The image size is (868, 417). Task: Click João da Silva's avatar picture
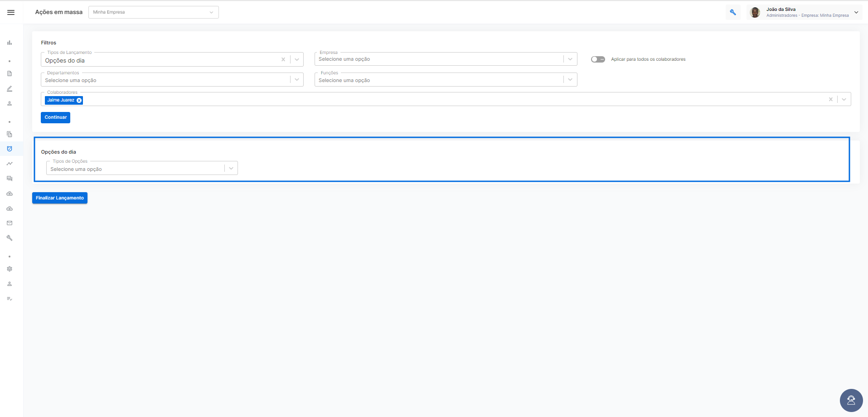[x=755, y=12]
